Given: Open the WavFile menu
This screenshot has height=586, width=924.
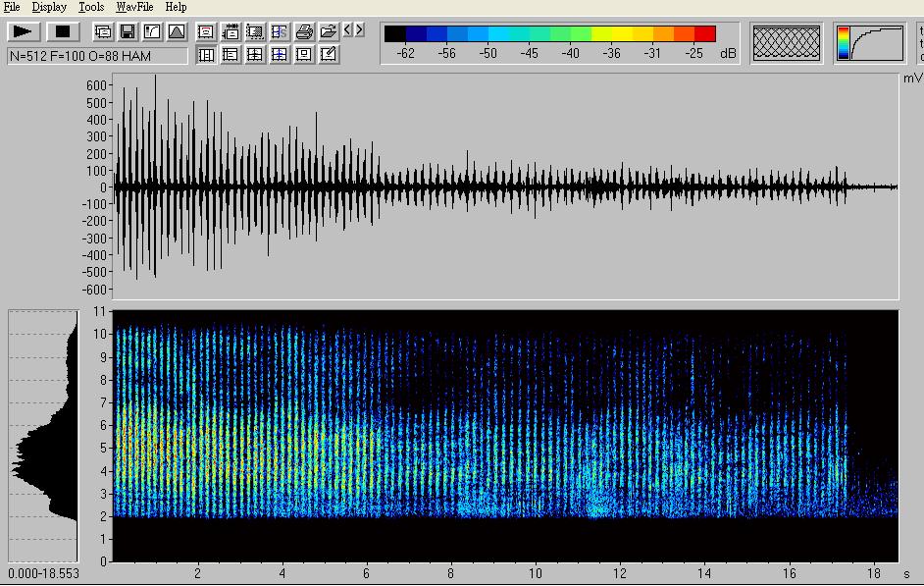Looking at the screenshot, I should pos(135,7).
